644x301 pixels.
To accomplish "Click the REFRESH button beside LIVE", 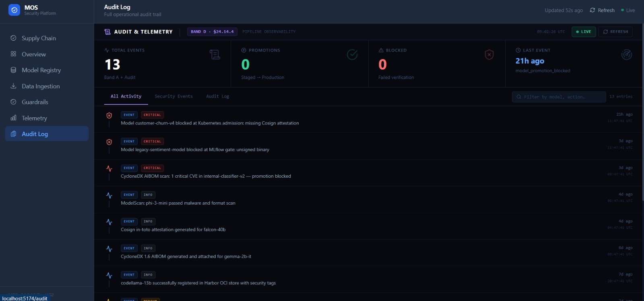I will [x=615, y=32].
